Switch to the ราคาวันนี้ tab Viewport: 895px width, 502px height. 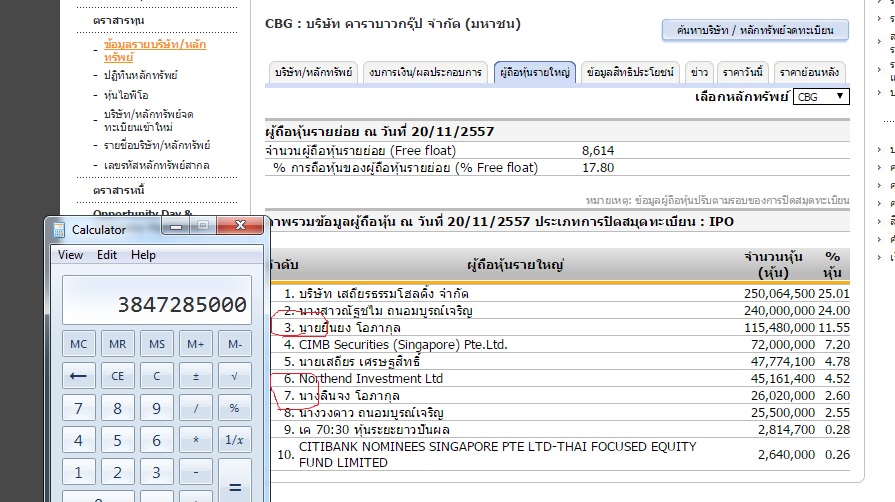[x=743, y=73]
